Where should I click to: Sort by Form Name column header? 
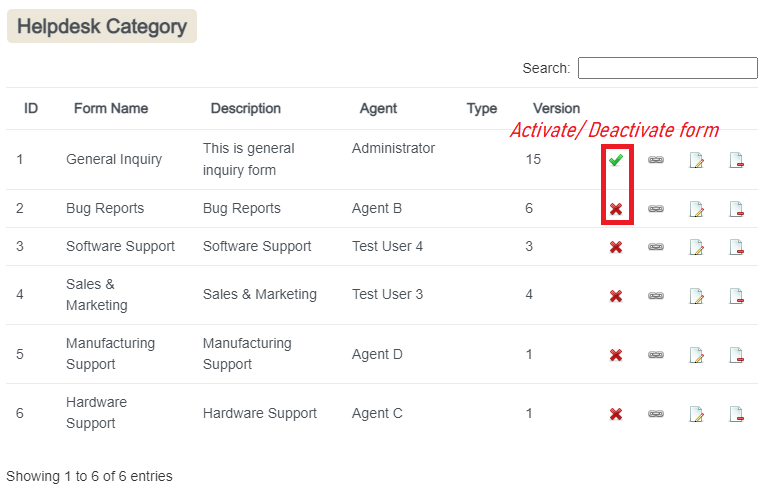111,108
